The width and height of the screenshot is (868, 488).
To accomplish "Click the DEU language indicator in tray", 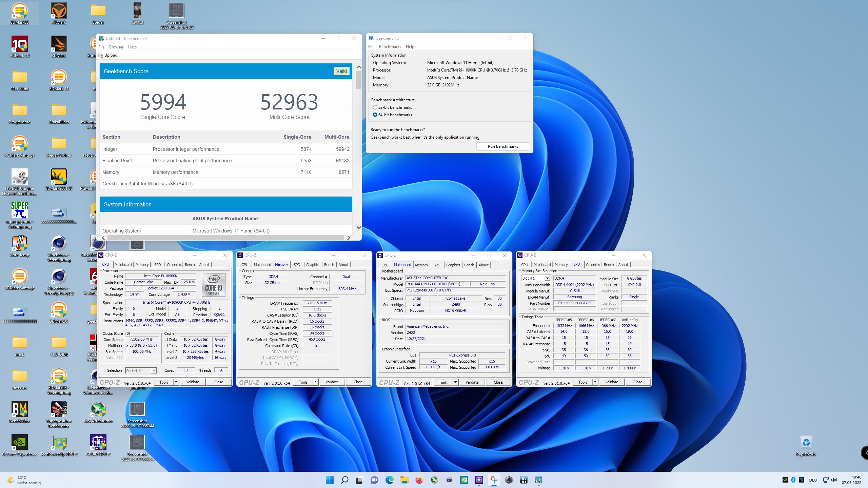I will coord(813,480).
